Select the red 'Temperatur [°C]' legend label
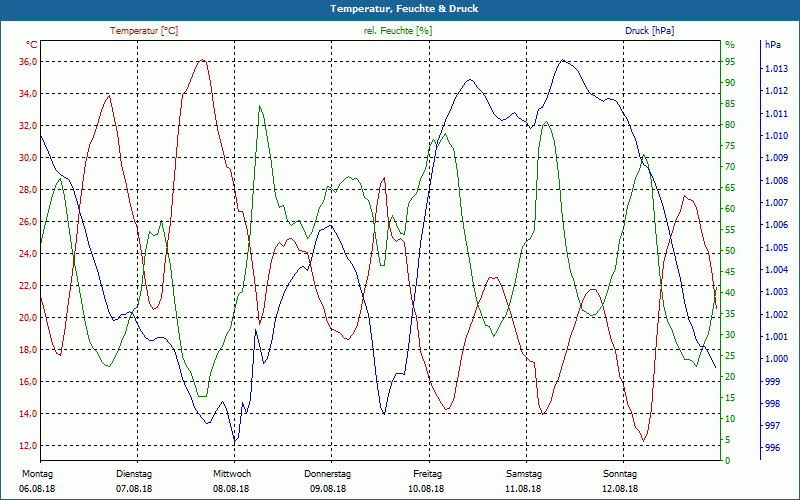This screenshot has width=800, height=500. (x=144, y=31)
